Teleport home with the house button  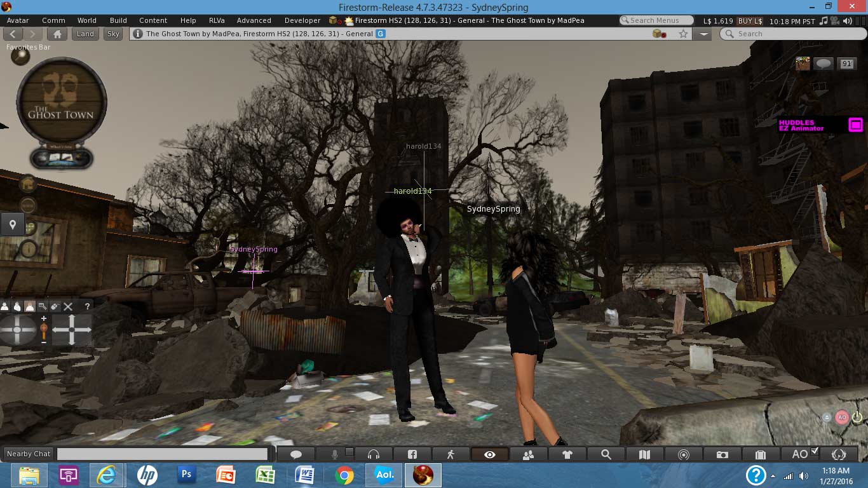pyautogui.click(x=57, y=34)
